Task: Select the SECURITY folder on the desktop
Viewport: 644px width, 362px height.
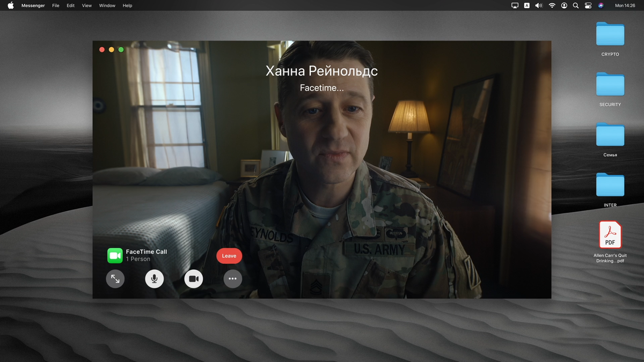Action: click(x=610, y=89)
